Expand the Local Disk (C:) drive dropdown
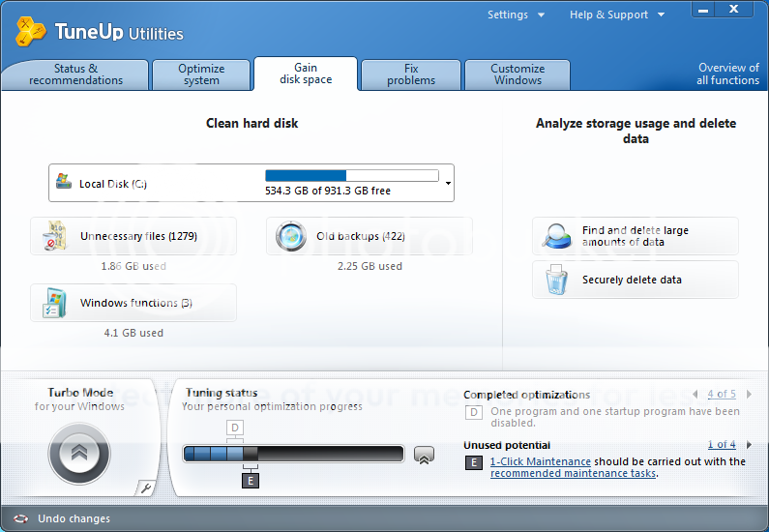 click(x=448, y=183)
